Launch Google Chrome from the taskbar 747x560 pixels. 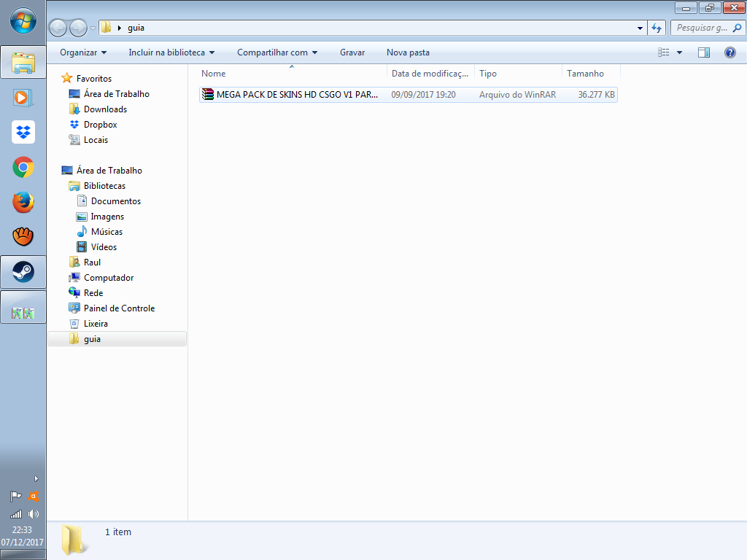pos(23,167)
